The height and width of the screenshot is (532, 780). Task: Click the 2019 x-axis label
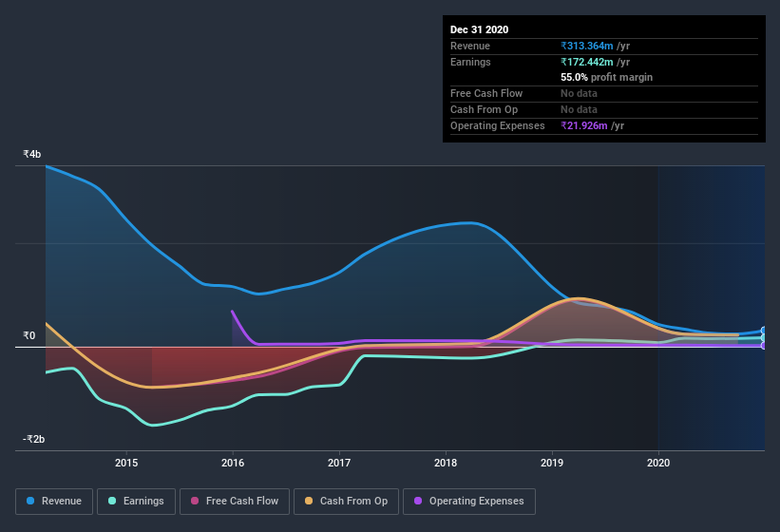coord(552,463)
